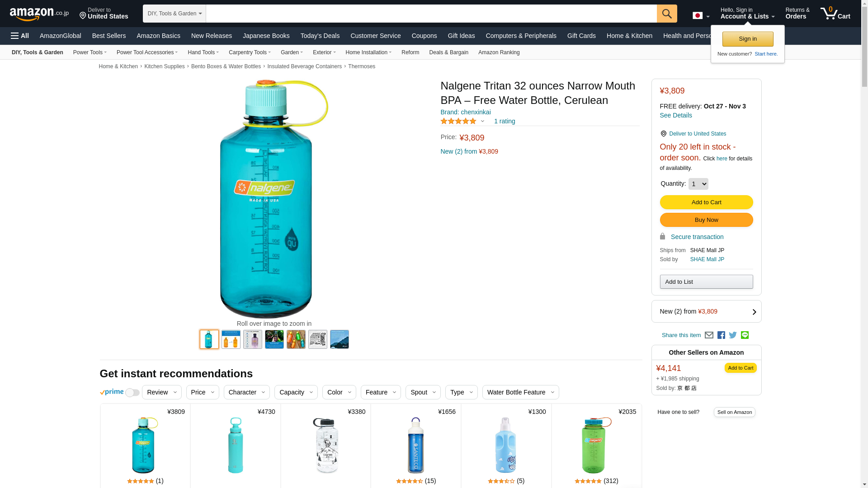Open the Power Tools submenu
Viewport: 868px width, 488px height.
click(x=90, y=52)
